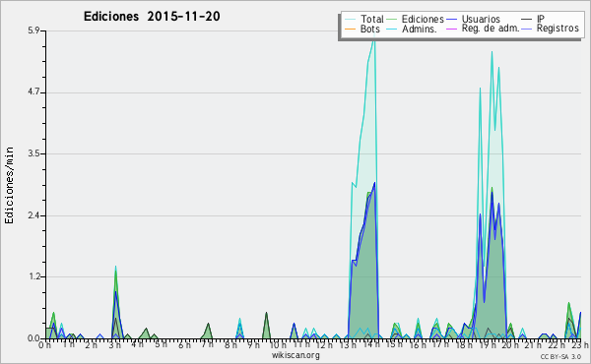Viewport: 591px width, 364px height.
Task: Click the x-axis label '9 h'
Action: 254,344
